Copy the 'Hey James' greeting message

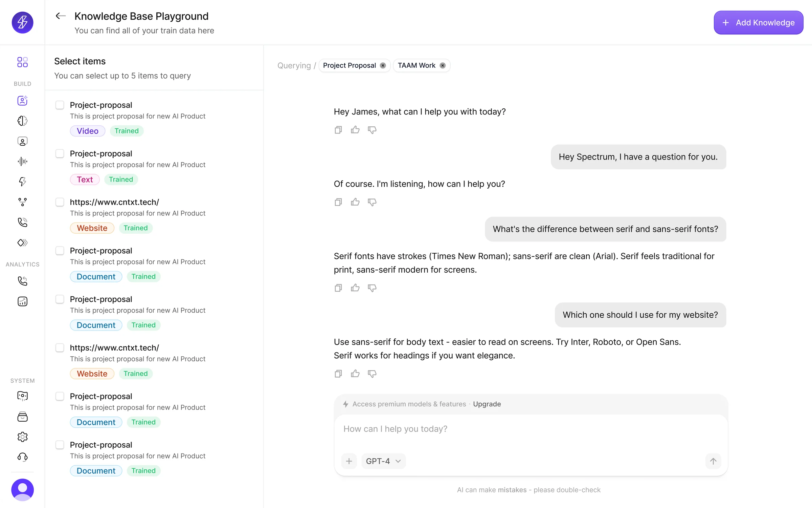(338, 130)
